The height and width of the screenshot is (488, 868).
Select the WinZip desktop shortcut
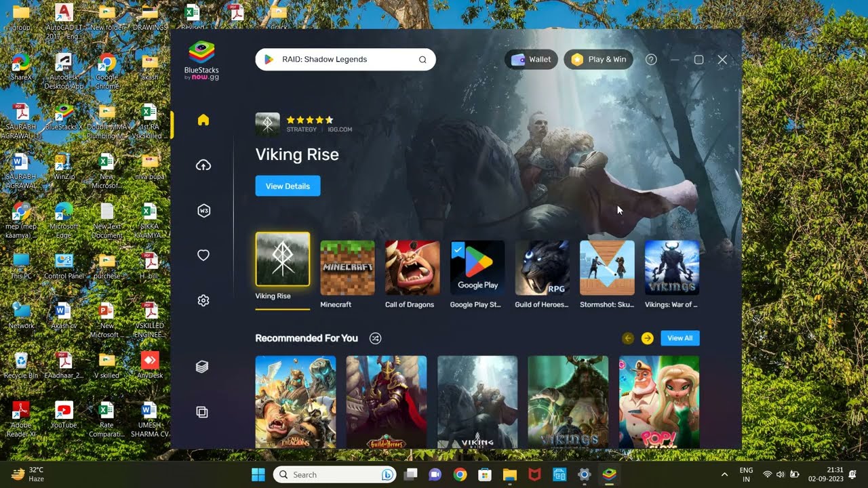[x=64, y=167]
